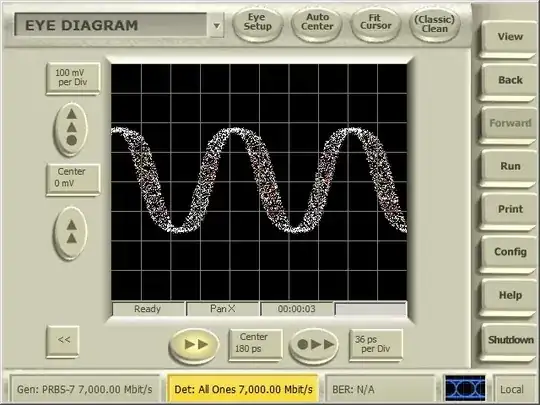540x405 pixels.
Task: Click the highlighted yellow double-arrow pan button
Action: 194,345
